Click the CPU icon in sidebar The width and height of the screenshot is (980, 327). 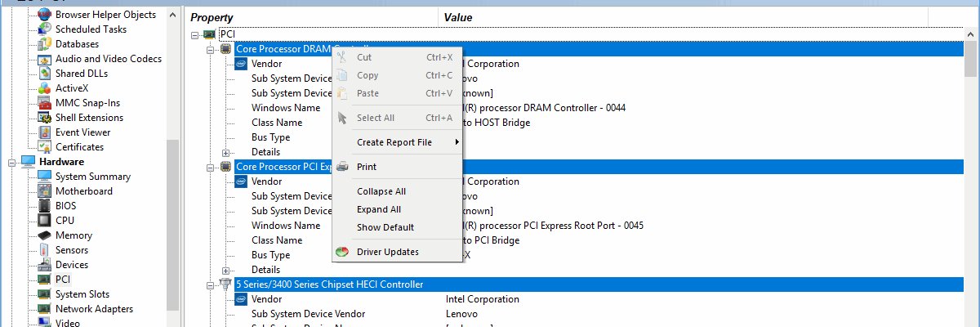pos(44,221)
